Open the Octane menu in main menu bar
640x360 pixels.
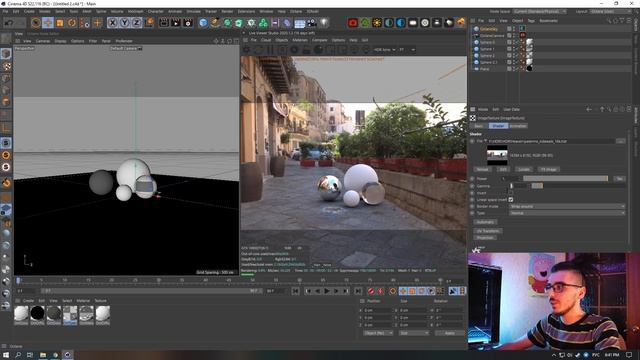(296, 11)
